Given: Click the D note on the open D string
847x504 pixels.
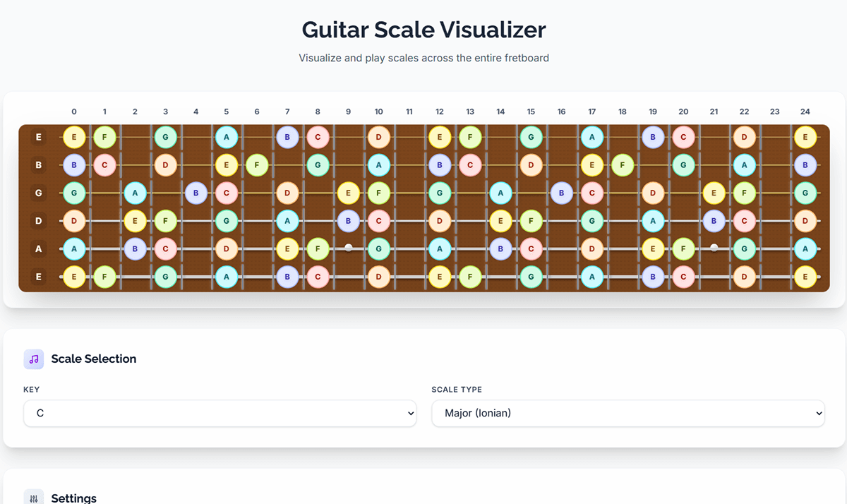Looking at the screenshot, I should pyautogui.click(x=74, y=220).
